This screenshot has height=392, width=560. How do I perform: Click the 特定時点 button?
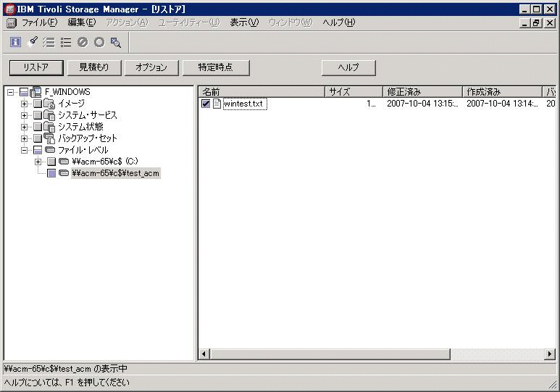click(x=216, y=67)
